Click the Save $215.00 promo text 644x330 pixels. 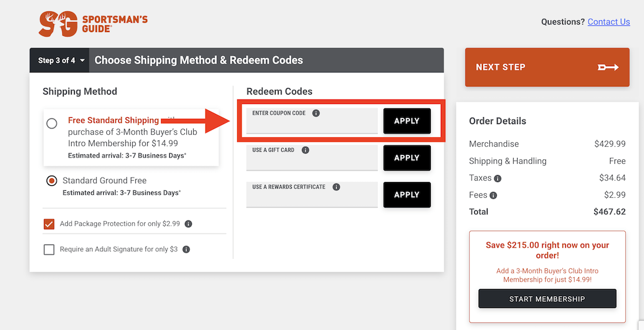pos(547,250)
